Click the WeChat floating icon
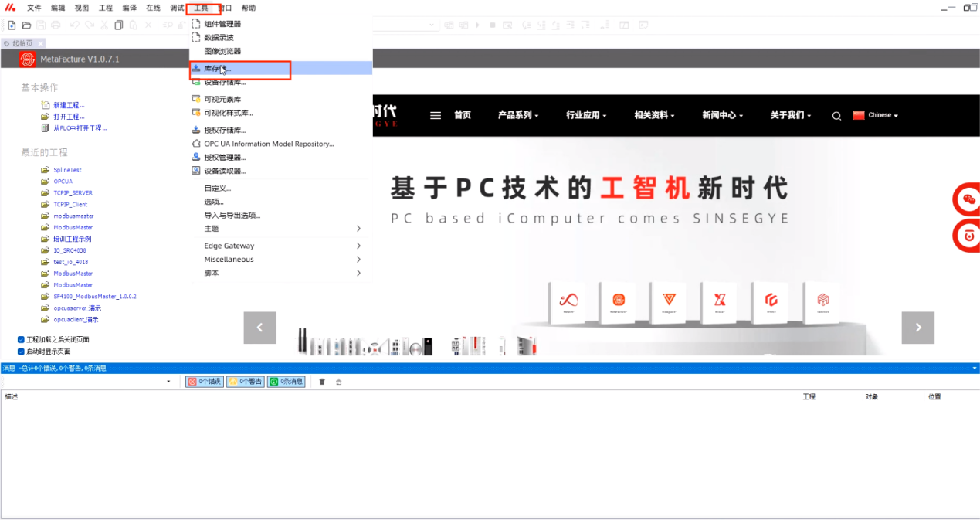 click(968, 200)
